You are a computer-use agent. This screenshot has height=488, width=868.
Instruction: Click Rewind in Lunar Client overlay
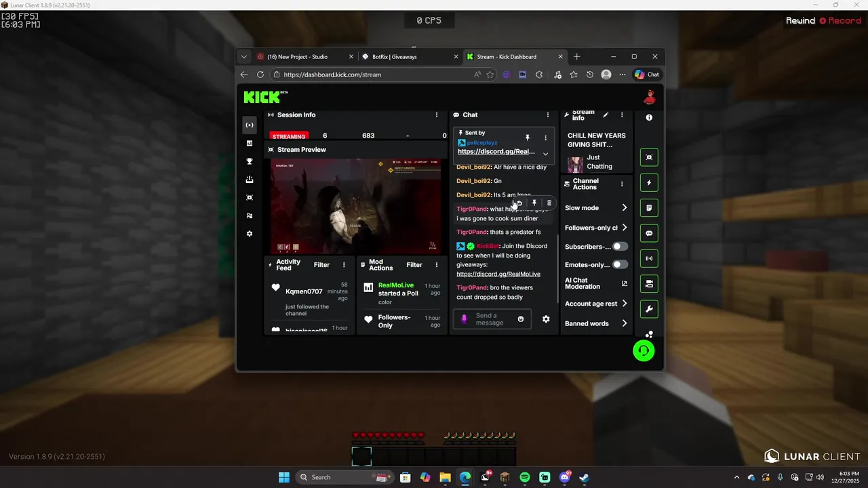click(x=800, y=20)
